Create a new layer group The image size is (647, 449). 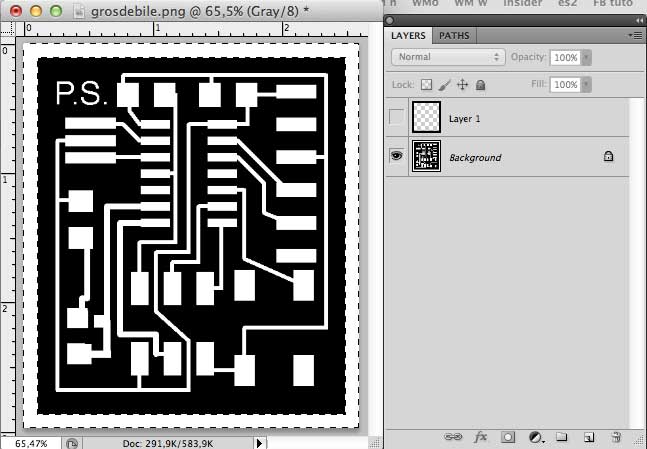562,437
